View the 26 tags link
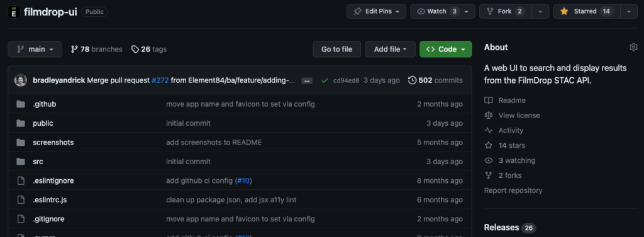 [149, 49]
